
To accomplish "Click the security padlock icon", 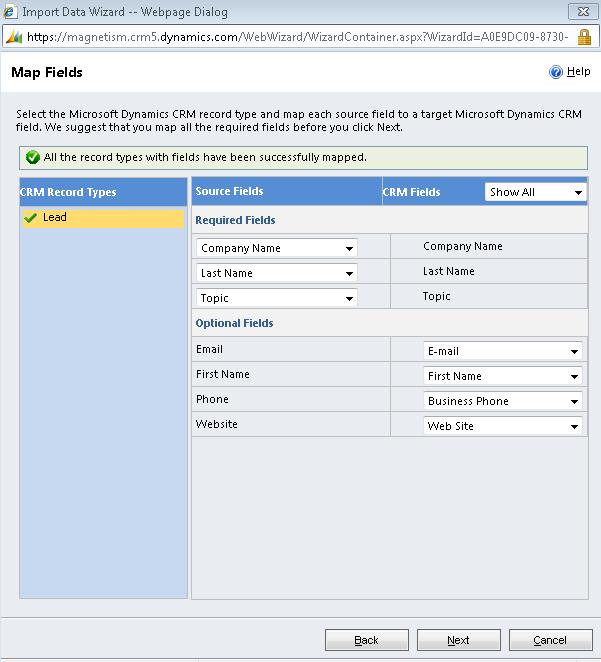I will [584, 36].
